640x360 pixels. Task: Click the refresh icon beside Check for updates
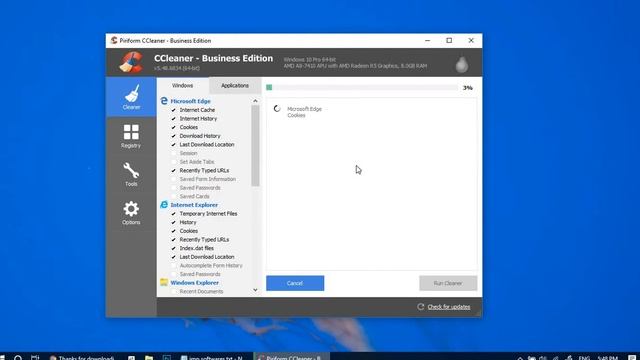coord(420,307)
